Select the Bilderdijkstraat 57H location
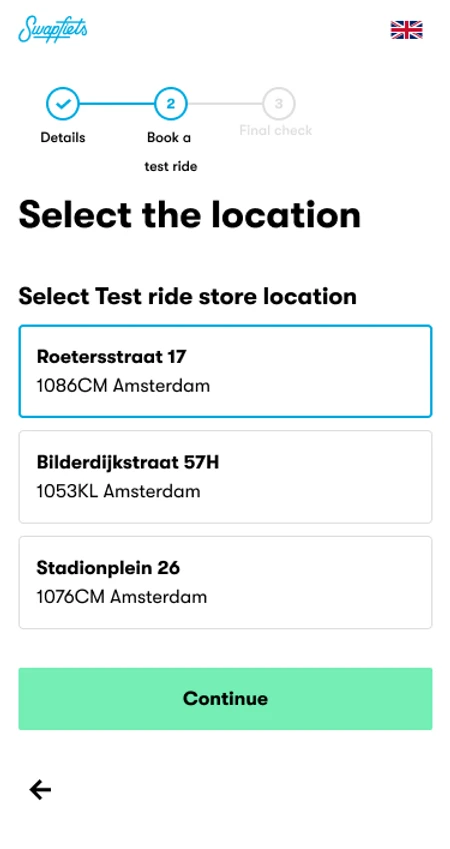Viewport: 450px width, 849px height. (225, 477)
